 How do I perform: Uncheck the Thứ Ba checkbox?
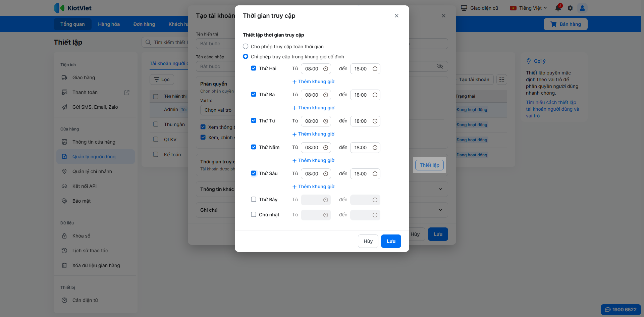click(254, 95)
